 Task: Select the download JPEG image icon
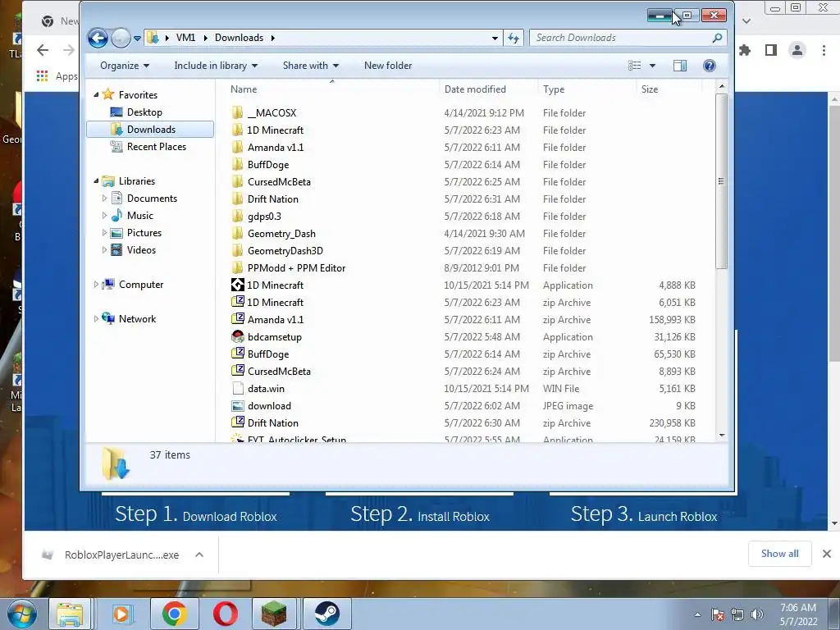click(237, 405)
